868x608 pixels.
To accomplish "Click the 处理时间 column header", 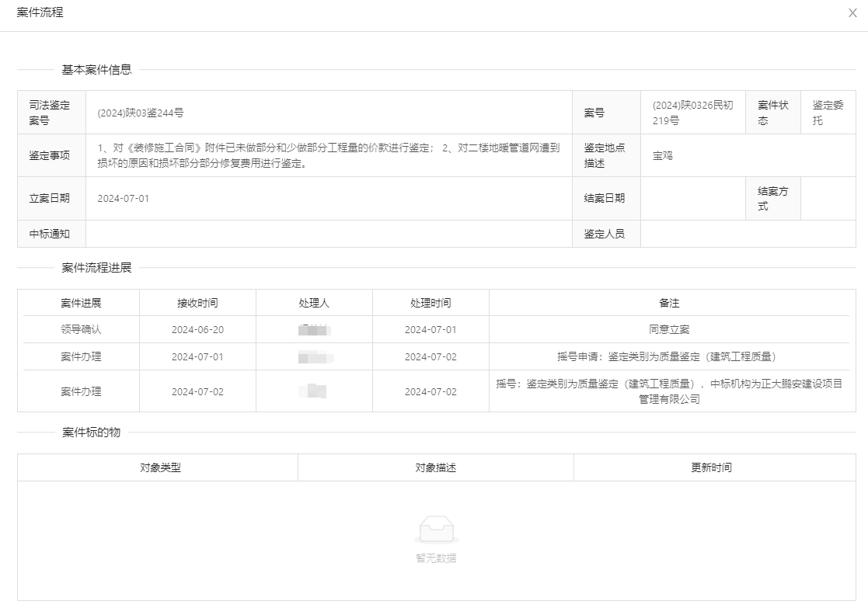I will pos(431,303).
